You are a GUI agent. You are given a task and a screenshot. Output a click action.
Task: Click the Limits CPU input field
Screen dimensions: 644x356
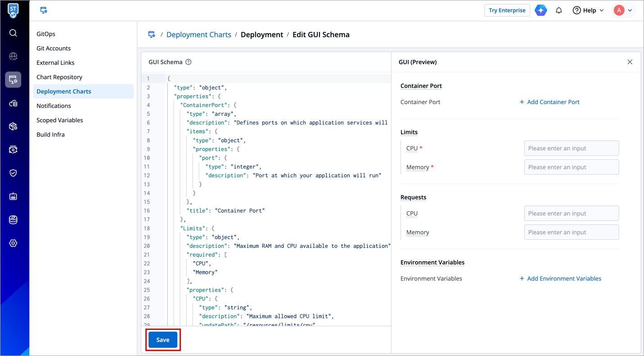coord(571,148)
